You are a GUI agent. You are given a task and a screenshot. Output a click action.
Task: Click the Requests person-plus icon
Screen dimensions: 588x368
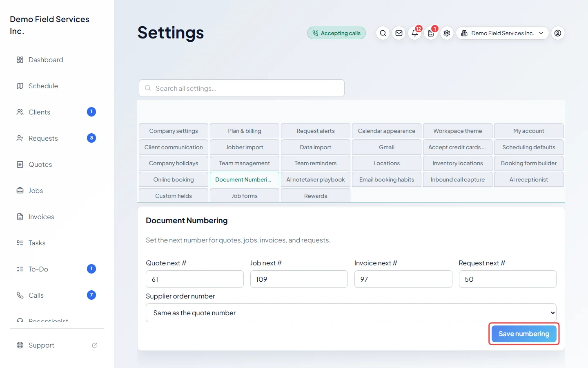pyautogui.click(x=20, y=138)
